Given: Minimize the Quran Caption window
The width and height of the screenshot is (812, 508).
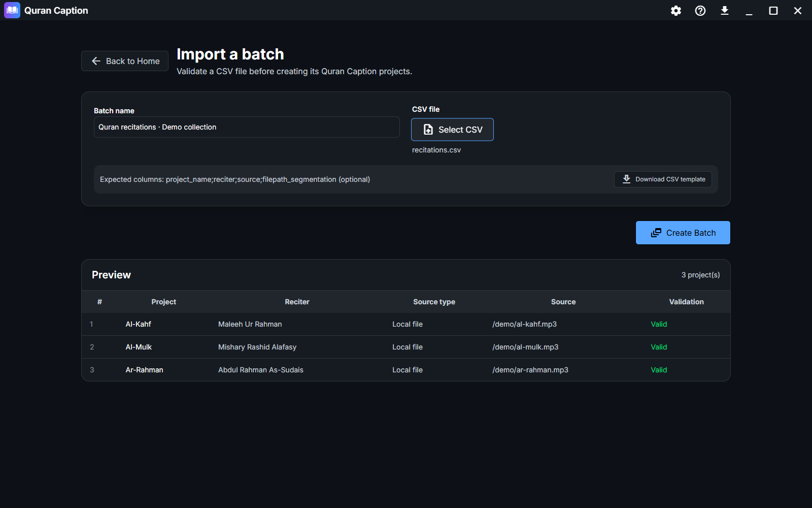Looking at the screenshot, I should tap(749, 11).
